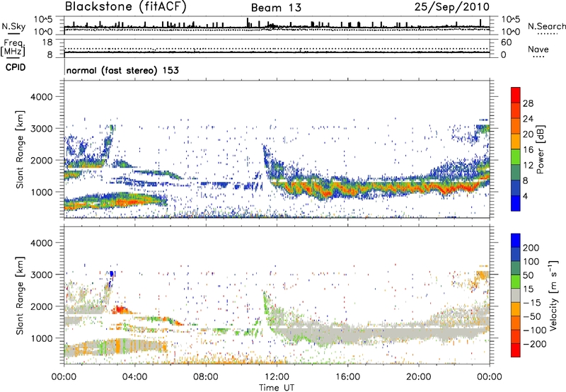The width and height of the screenshot is (566, 392).
Task: Click the 1000 tick on the Velocity panel
Action: click(42, 338)
